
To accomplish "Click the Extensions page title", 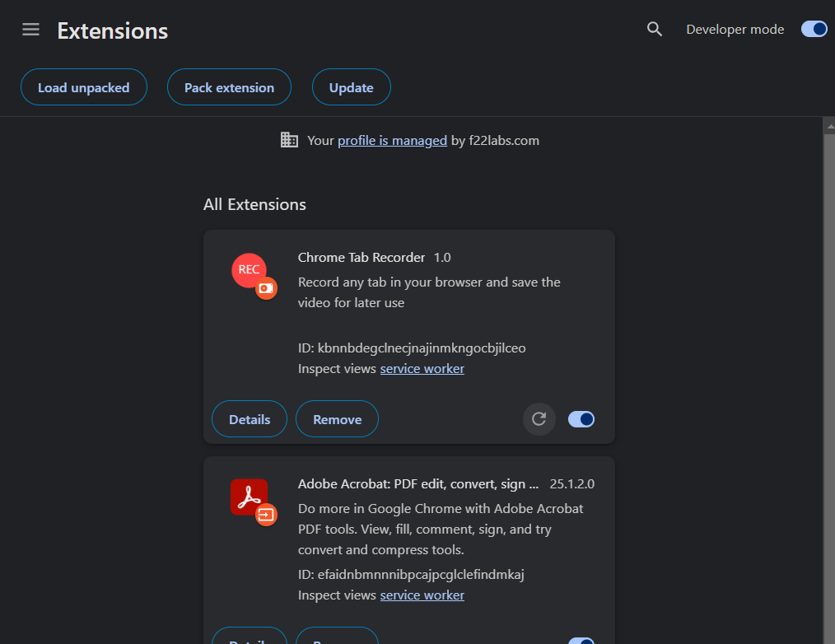I will pos(113,31).
